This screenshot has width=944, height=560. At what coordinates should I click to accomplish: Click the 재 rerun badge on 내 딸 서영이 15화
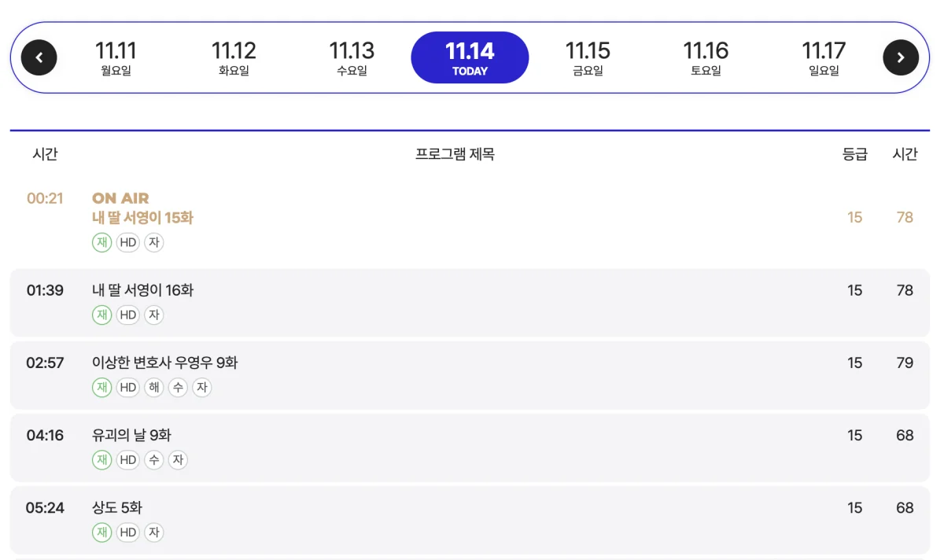101,242
